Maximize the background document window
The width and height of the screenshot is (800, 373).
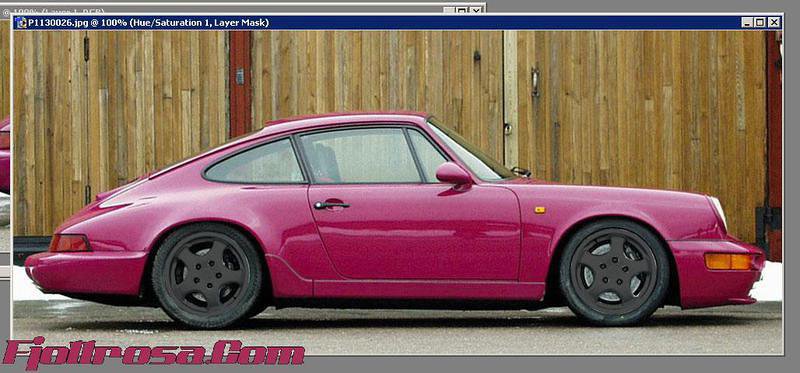(x=462, y=10)
